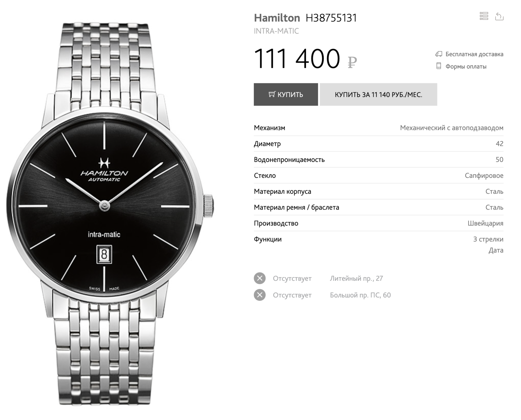This screenshot has width=521, height=420.
Task: Click the Hamilton brand name heading
Action: (277, 18)
